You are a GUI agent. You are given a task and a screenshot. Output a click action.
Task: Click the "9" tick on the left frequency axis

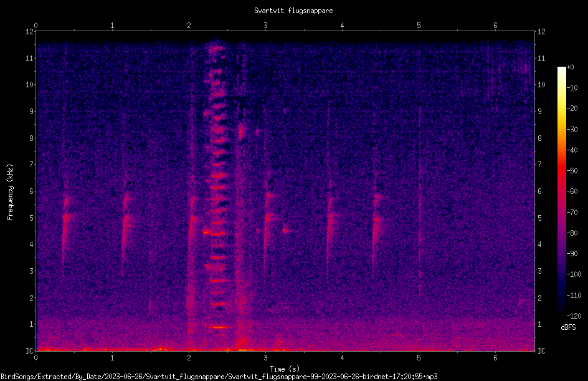pos(32,112)
